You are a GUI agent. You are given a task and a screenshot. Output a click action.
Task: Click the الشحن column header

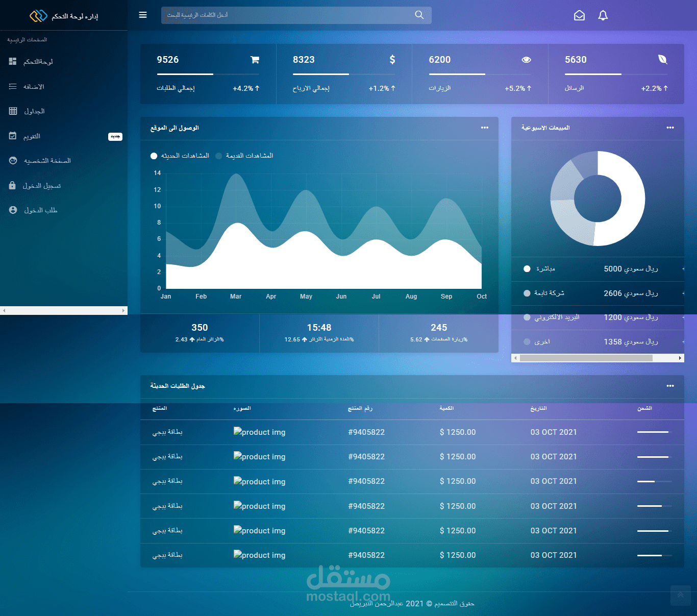[644, 408]
